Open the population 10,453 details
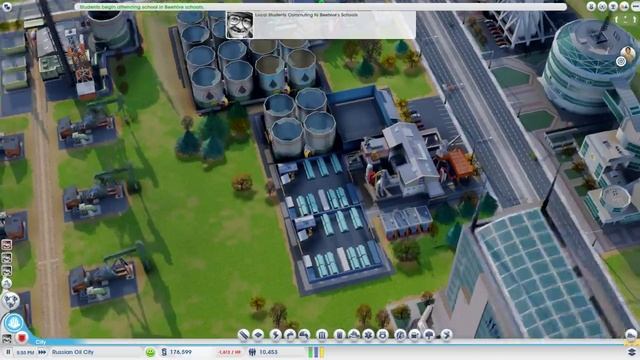This screenshot has width=640, height=360. pos(263,352)
